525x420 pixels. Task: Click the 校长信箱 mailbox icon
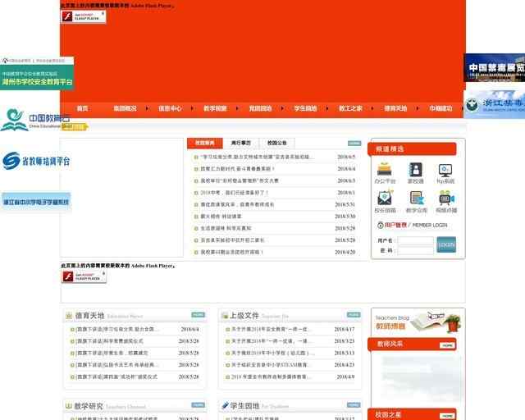[x=385, y=199]
